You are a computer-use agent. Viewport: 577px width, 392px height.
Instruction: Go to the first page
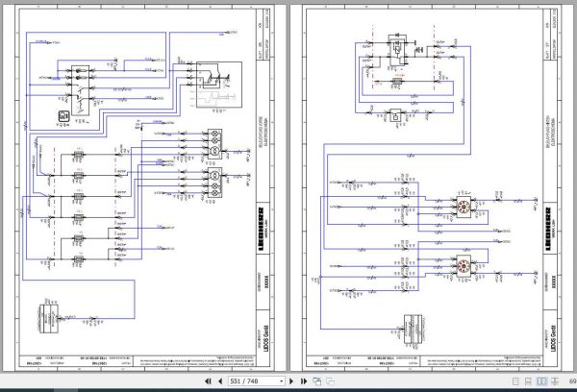pyautogui.click(x=208, y=381)
